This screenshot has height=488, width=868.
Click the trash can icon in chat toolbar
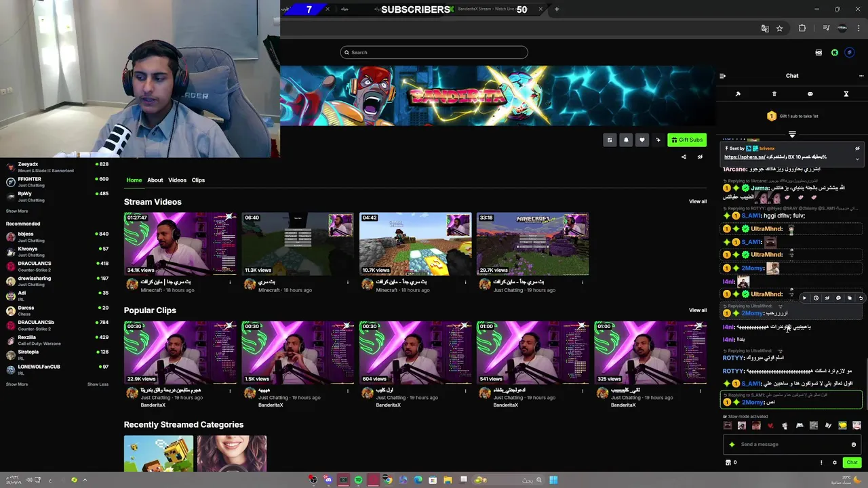pyautogui.click(x=774, y=94)
